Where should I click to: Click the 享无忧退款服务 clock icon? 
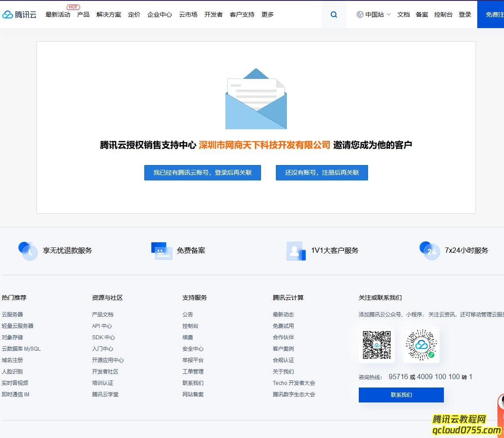(28, 251)
